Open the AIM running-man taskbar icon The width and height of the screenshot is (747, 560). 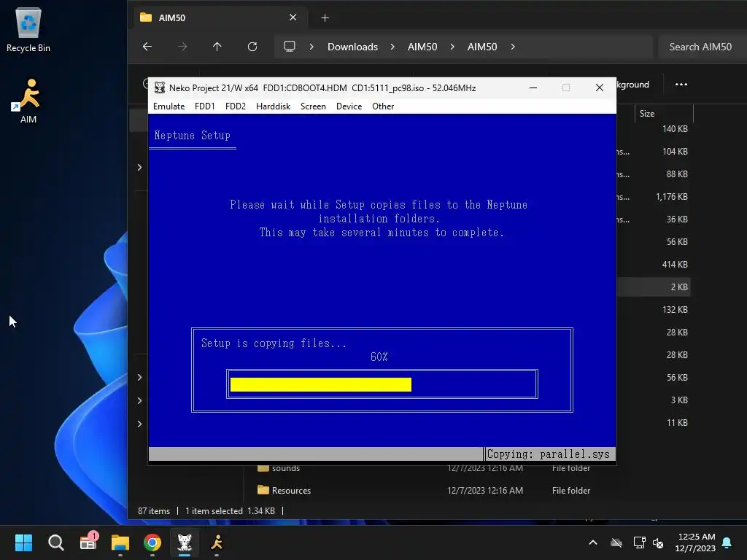point(217,542)
